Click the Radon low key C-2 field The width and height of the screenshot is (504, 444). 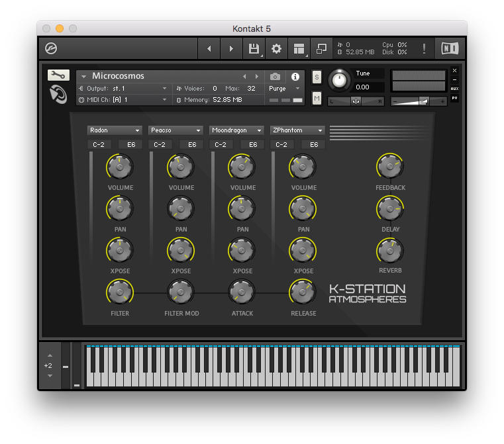[99, 145]
